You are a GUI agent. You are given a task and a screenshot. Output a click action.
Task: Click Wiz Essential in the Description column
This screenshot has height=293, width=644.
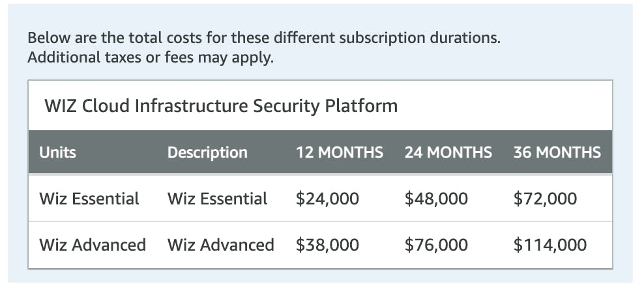tap(217, 199)
